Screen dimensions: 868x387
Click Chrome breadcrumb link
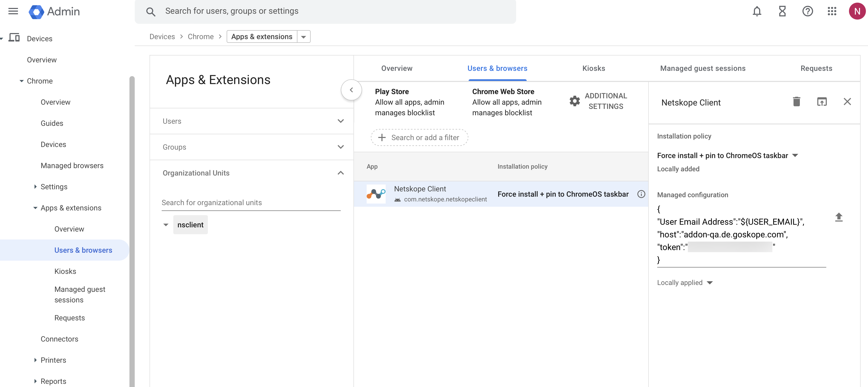(200, 37)
